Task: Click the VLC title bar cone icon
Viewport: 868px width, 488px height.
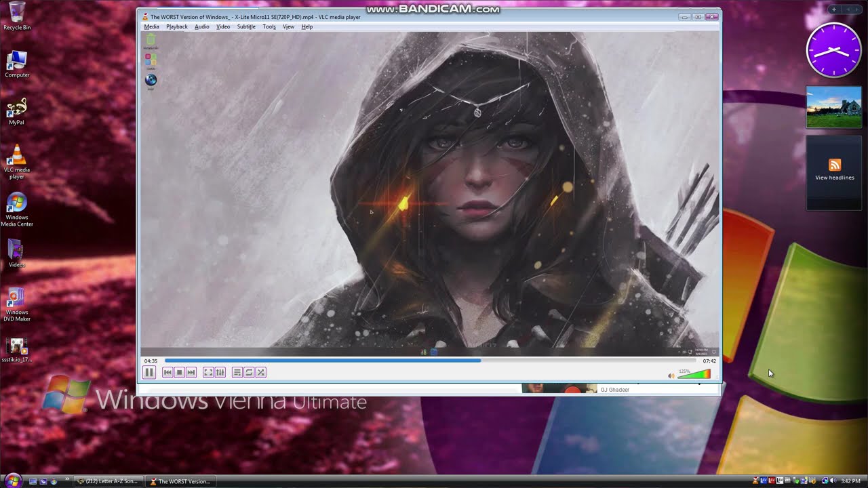Action: tap(144, 17)
